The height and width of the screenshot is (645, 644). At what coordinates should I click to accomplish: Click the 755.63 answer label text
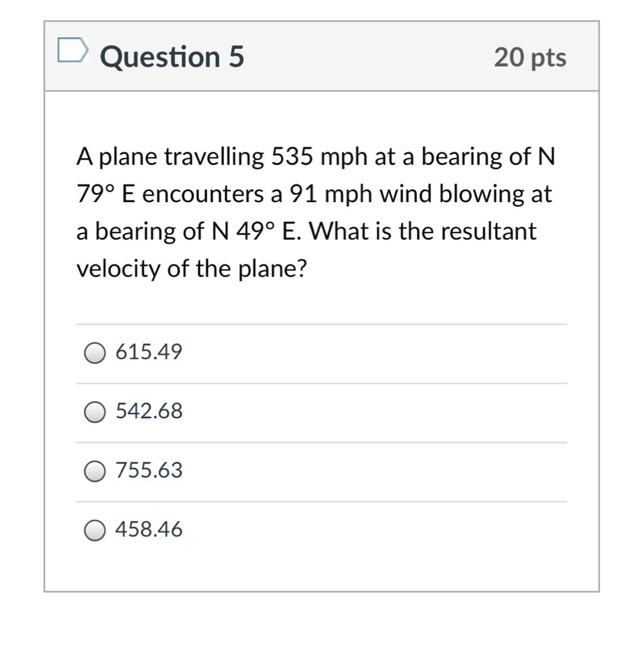click(x=149, y=470)
